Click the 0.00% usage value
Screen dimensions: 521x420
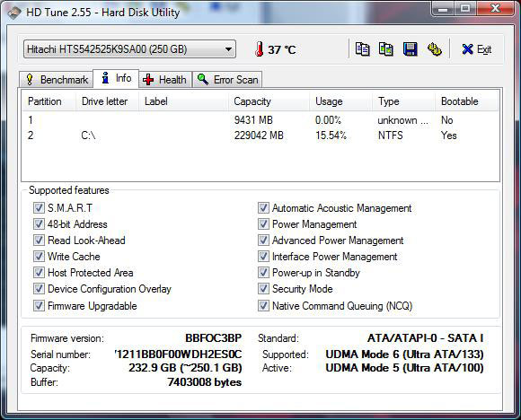(328, 120)
